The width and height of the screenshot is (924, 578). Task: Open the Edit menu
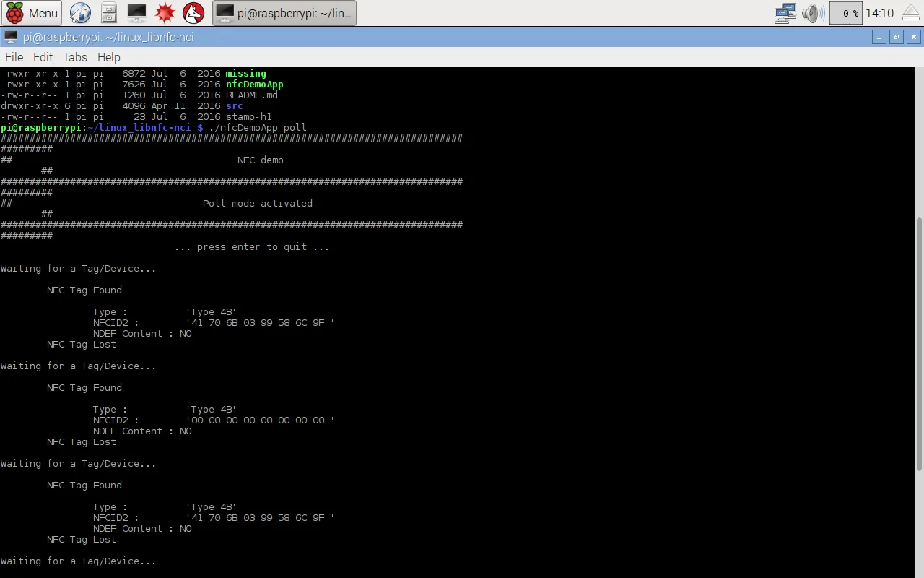(43, 57)
